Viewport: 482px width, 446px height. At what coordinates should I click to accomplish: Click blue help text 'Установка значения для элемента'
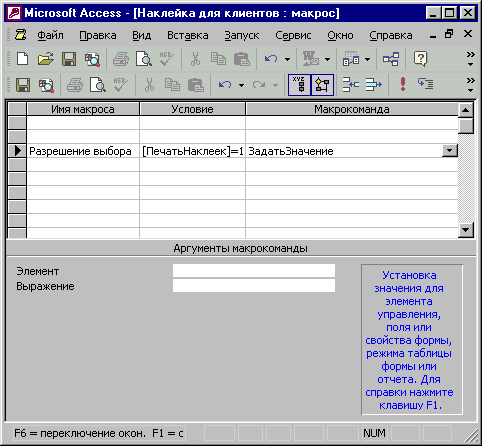pos(409,288)
